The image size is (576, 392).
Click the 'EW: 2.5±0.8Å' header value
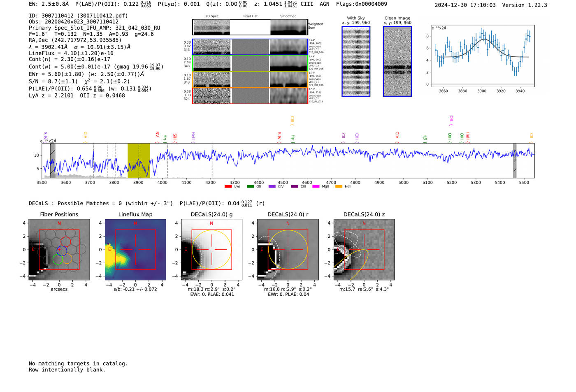pos(49,4)
